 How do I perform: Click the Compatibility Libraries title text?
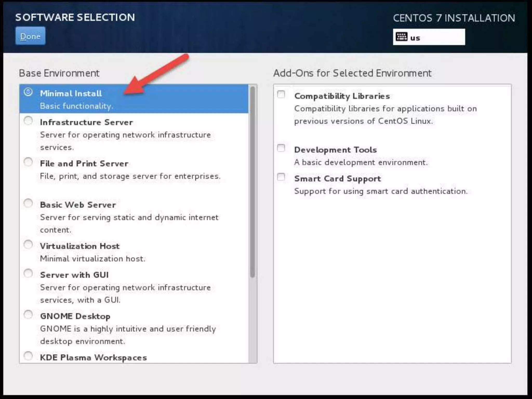(342, 96)
